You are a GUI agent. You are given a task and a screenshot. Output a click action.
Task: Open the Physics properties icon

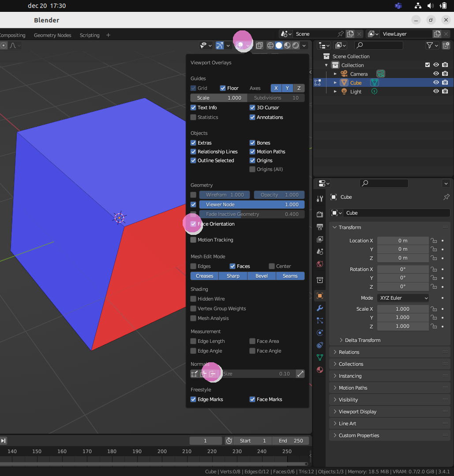[319, 333]
